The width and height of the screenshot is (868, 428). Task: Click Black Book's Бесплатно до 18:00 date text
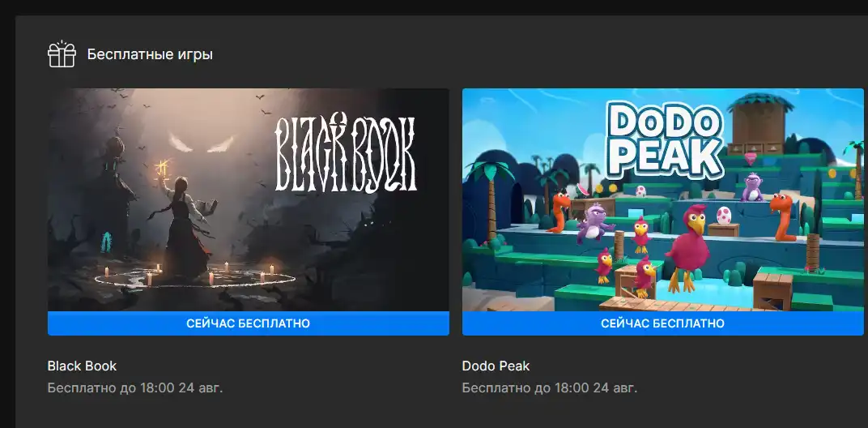click(135, 387)
